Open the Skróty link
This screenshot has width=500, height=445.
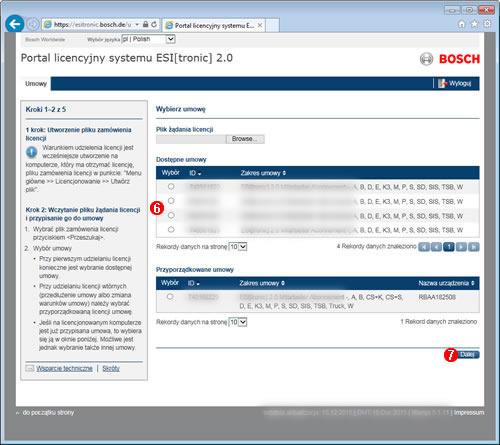111,368
